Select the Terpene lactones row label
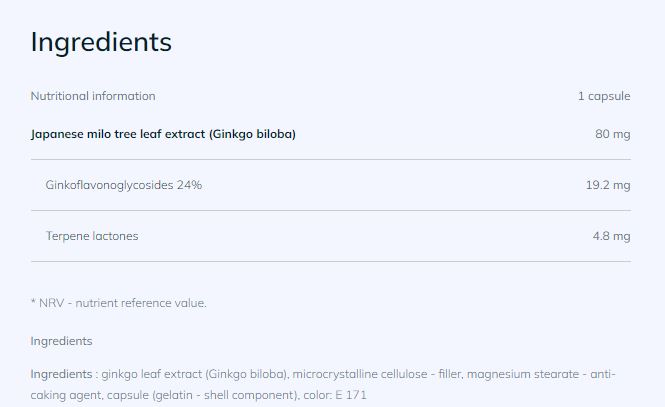The image size is (665, 407). pos(92,236)
